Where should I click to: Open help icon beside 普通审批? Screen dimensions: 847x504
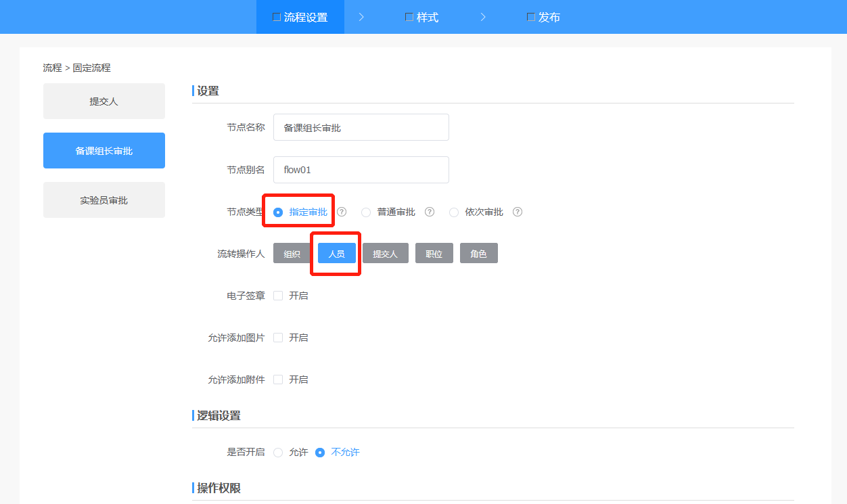coord(430,212)
